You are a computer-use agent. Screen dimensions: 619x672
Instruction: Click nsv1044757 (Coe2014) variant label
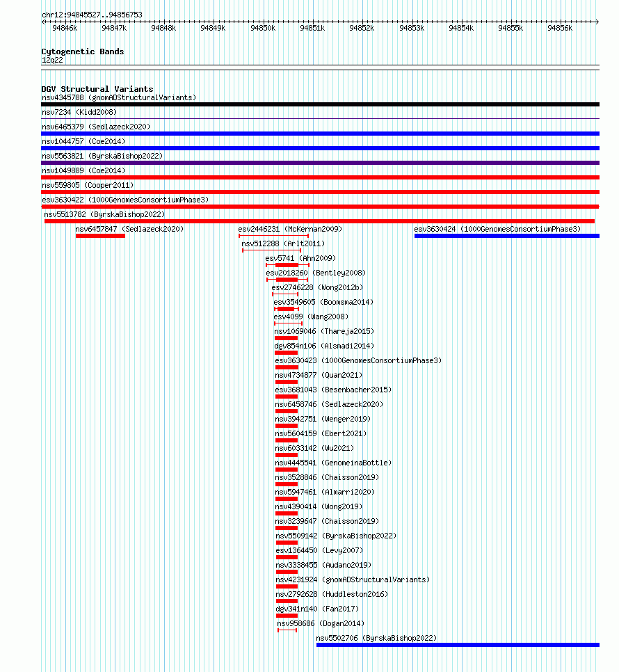point(83,141)
